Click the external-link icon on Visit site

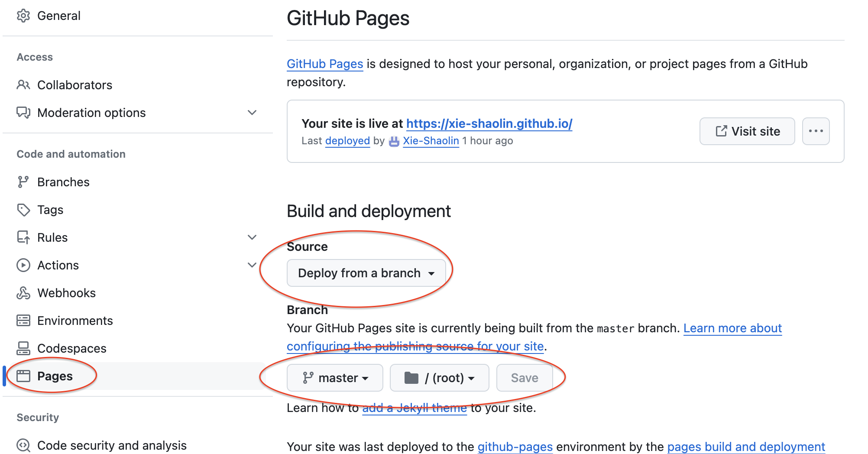(x=721, y=131)
